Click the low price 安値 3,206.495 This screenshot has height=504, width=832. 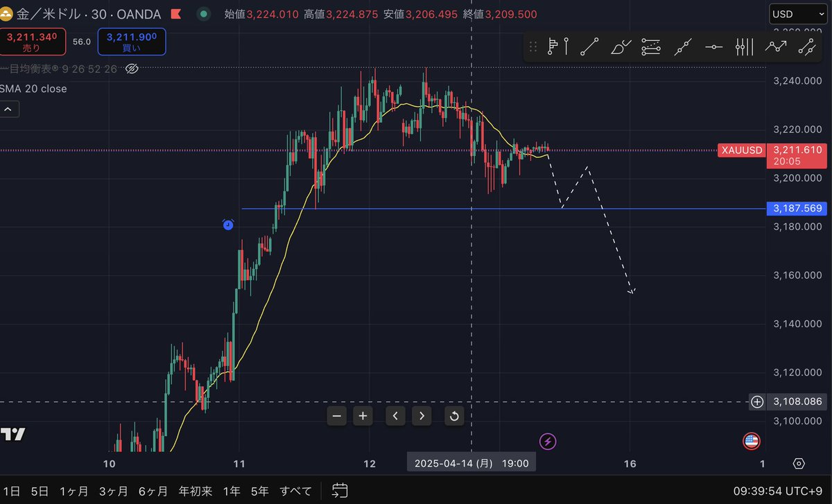click(x=422, y=15)
